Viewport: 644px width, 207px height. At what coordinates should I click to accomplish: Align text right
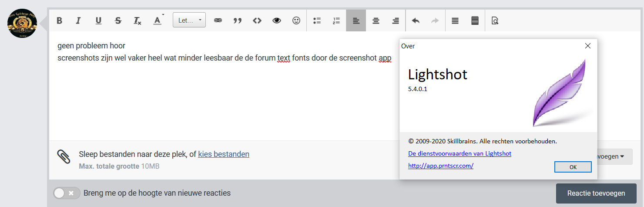tap(396, 20)
